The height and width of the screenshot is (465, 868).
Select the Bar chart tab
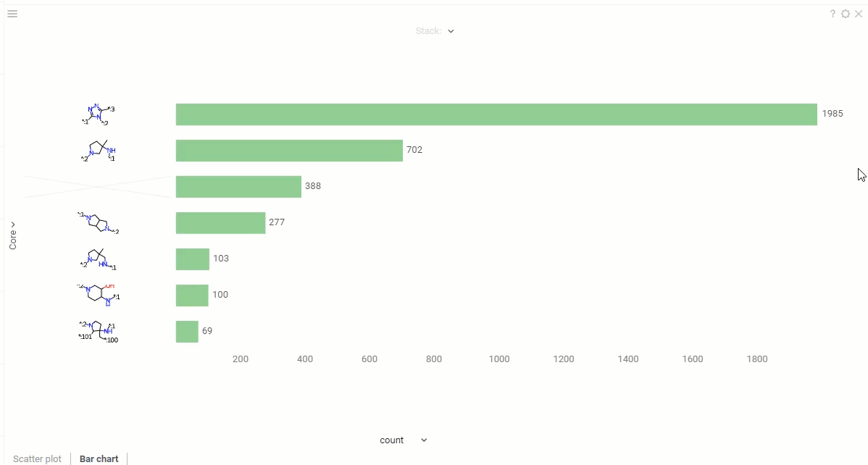99,458
